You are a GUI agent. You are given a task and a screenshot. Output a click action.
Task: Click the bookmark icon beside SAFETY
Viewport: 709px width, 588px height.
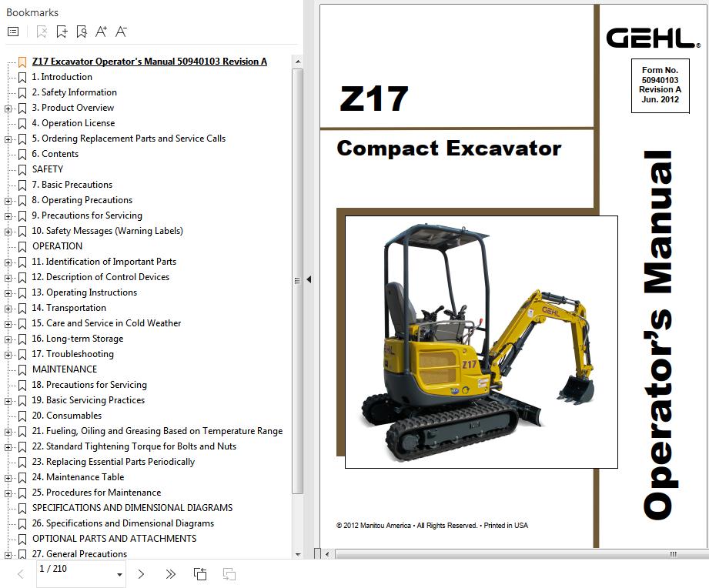[22, 170]
